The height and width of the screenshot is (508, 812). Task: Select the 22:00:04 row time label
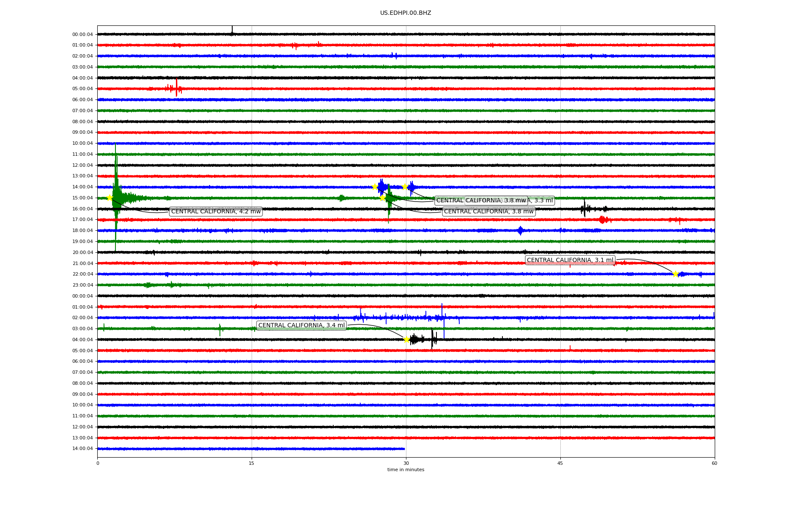[82, 274]
